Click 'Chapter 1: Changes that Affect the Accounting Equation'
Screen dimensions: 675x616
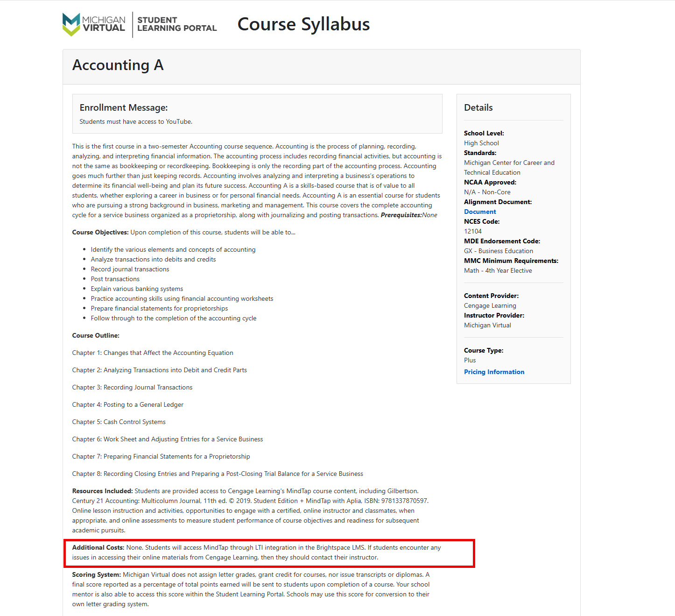coord(153,353)
